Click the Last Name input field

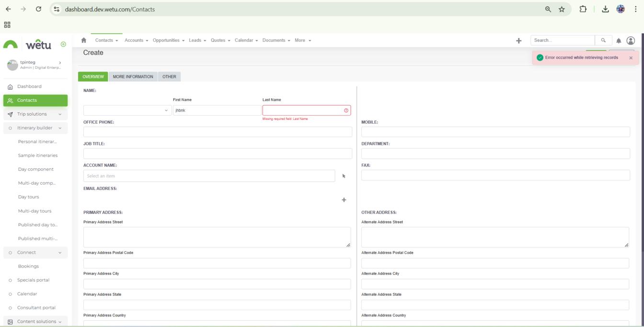pyautogui.click(x=303, y=110)
